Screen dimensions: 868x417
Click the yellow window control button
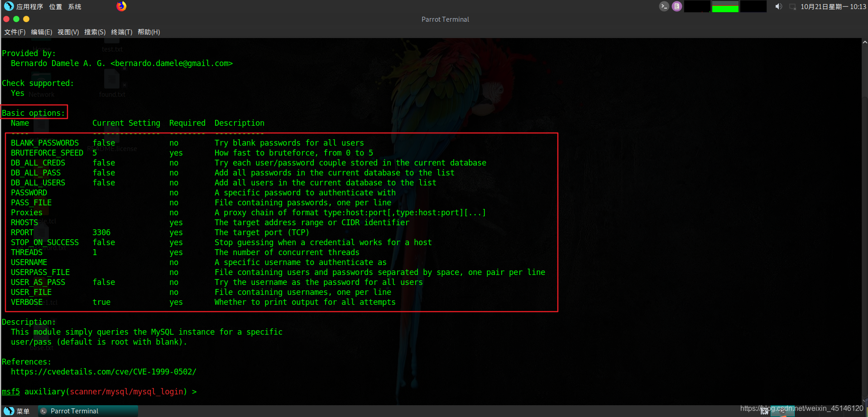coord(26,19)
